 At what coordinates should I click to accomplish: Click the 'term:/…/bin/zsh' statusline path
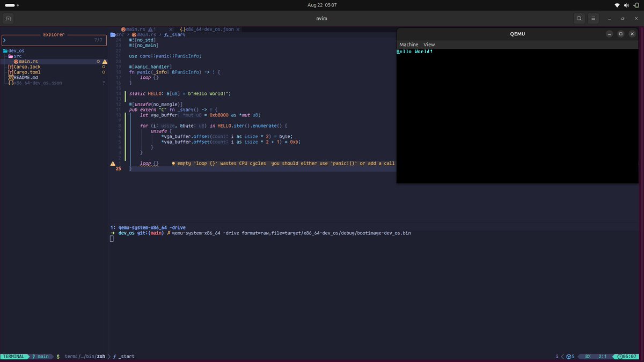[85, 356]
